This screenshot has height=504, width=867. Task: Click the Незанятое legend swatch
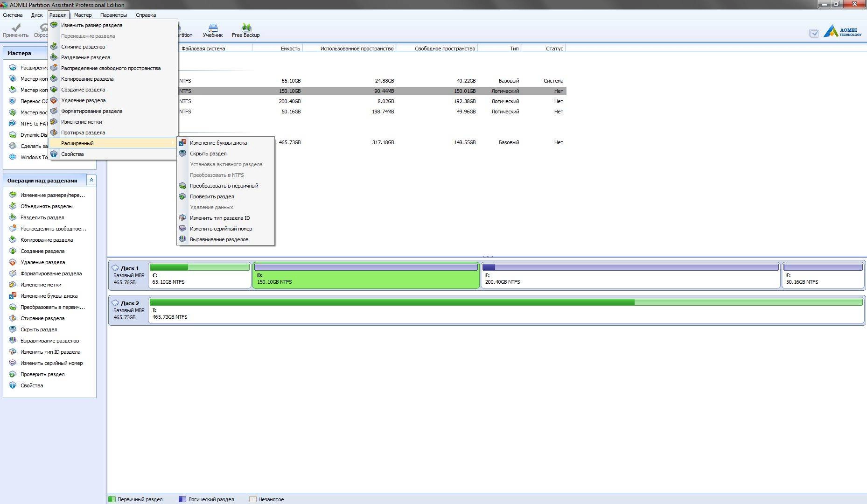[x=253, y=499]
